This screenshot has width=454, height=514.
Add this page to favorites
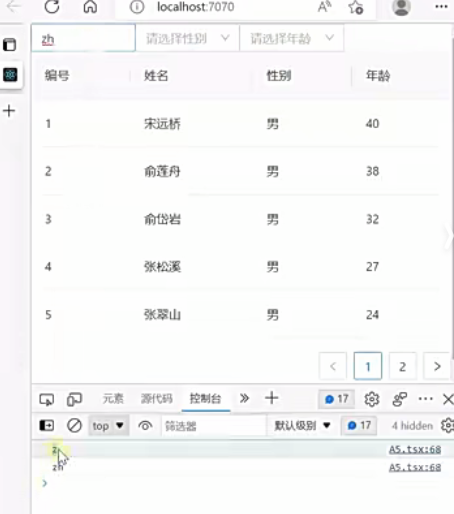356,7
